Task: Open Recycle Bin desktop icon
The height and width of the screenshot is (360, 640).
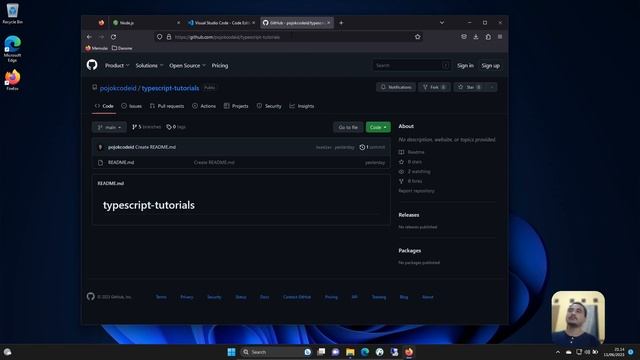Action: pos(12,14)
